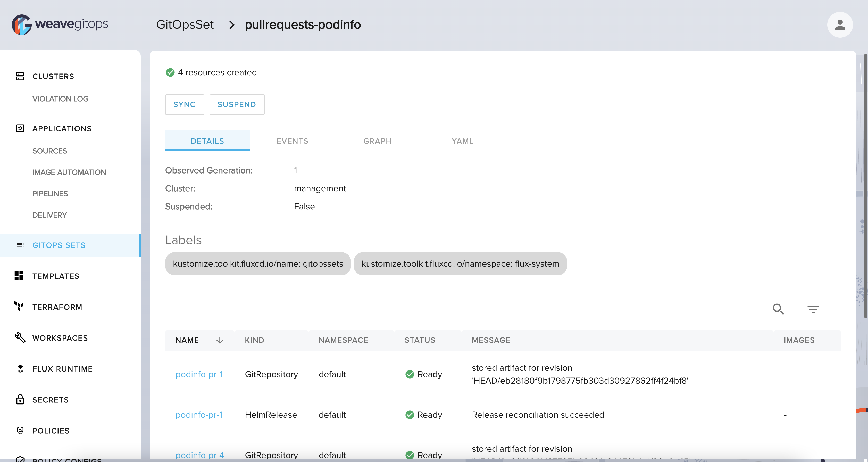Click the GitOps Sets list icon
The image size is (868, 462).
tap(21, 245)
